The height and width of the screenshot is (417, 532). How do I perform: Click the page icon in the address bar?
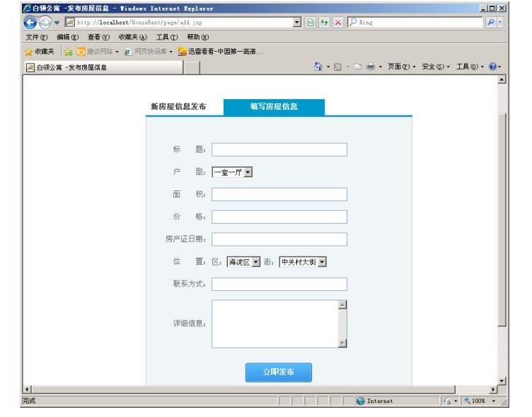70,23
